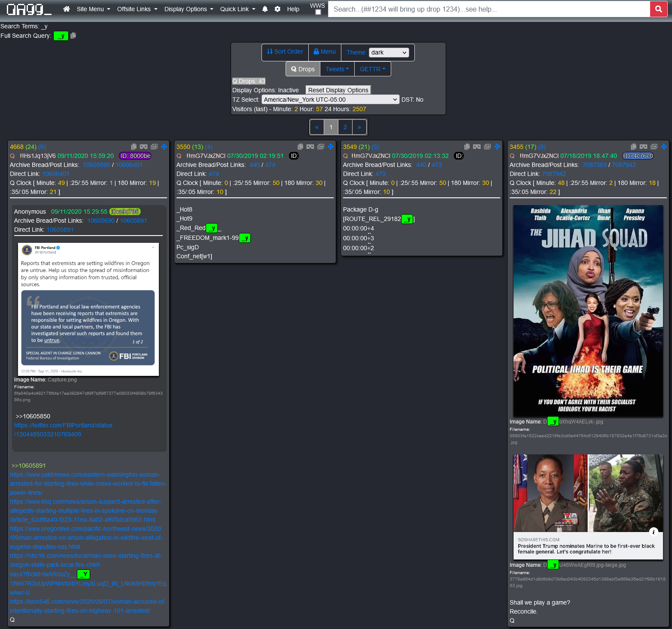Click the QAGG site logo
The height and width of the screenshot is (629, 672).
29,9
